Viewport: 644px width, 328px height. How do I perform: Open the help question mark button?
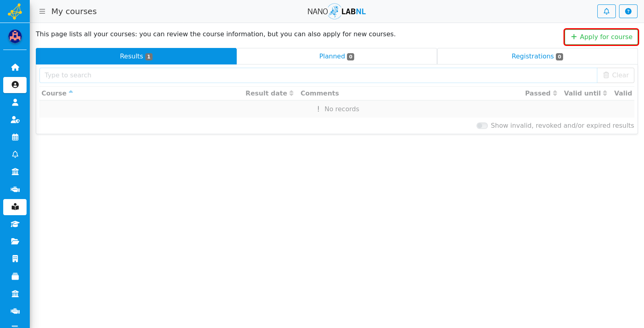(x=628, y=11)
